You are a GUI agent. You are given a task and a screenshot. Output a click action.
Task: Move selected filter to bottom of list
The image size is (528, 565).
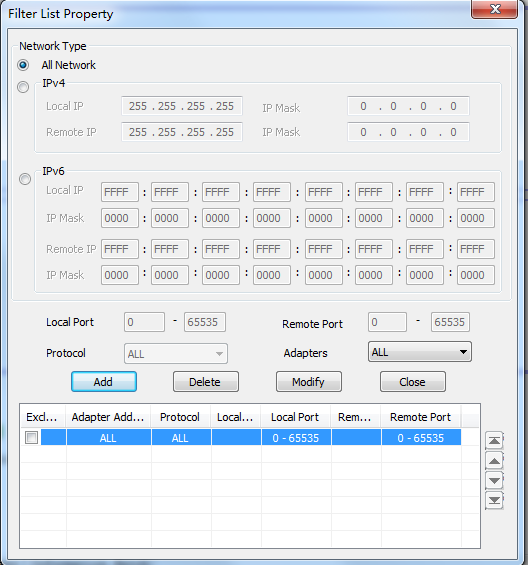click(x=494, y=500)
